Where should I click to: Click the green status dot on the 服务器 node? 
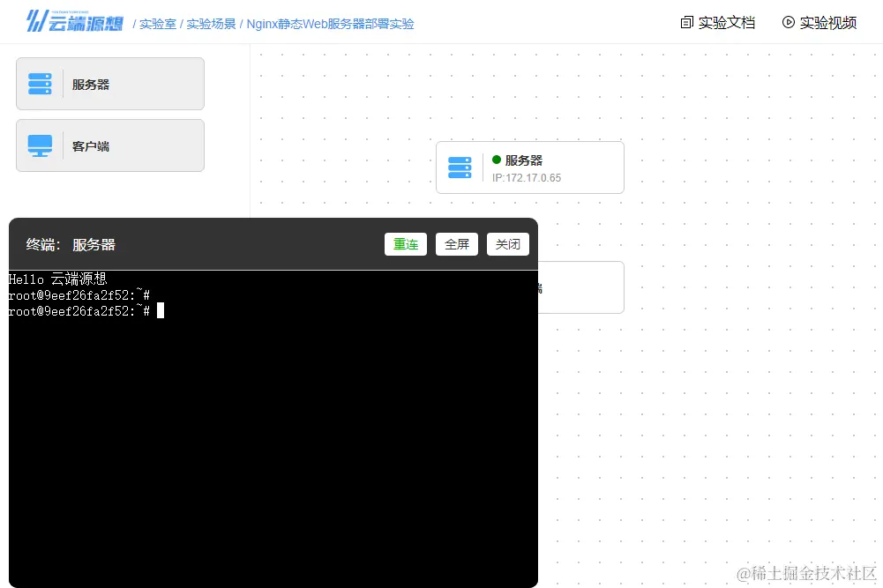tap(497, 160)
